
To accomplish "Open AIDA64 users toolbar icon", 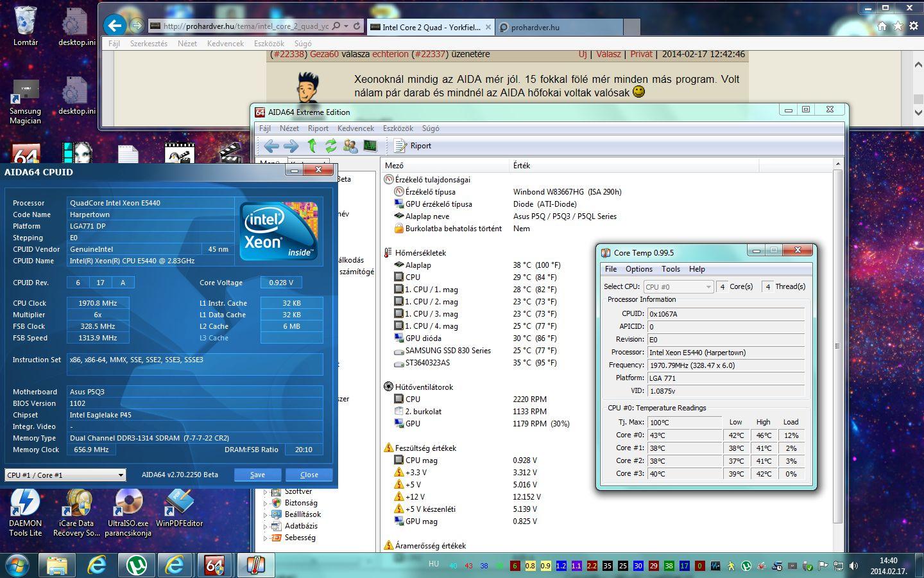I will (x=350, y=146).
